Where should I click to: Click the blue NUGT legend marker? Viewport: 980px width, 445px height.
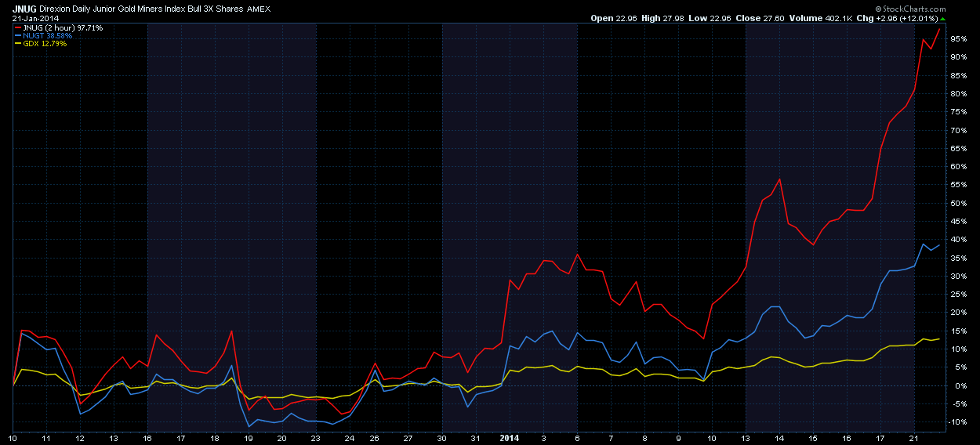click(x=19, y=36)
